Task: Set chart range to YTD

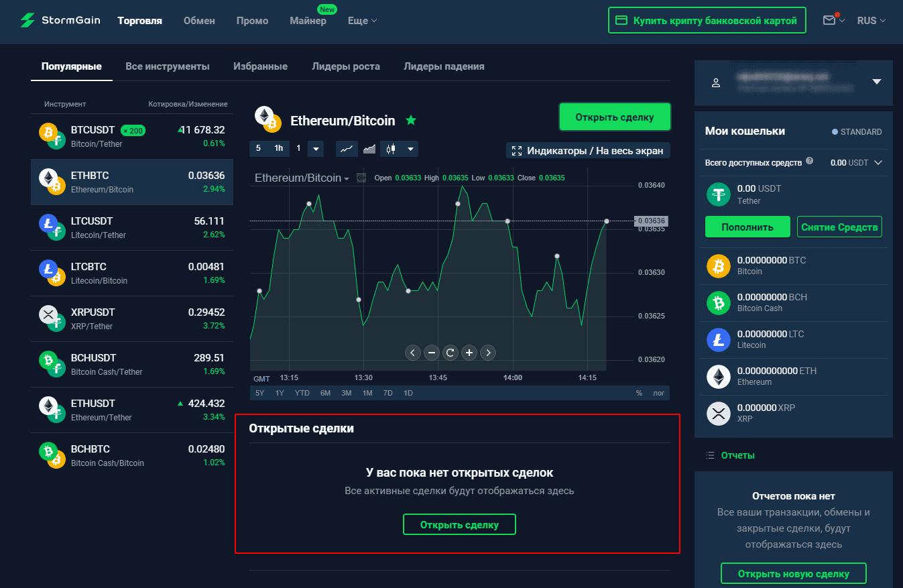Action: click(x=302, y=393)
